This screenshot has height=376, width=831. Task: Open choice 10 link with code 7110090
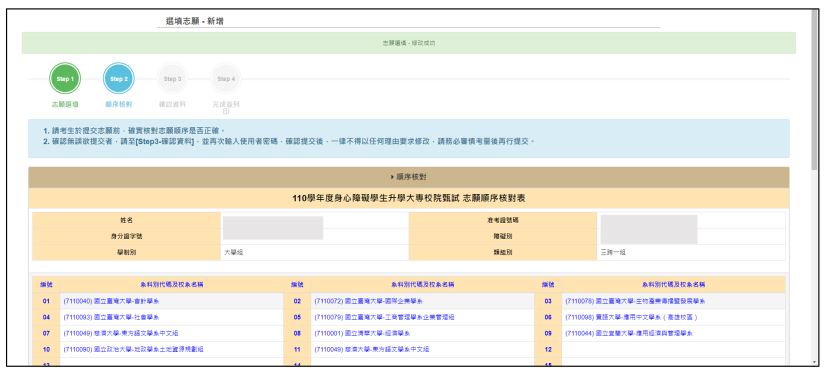coord(133,349)
